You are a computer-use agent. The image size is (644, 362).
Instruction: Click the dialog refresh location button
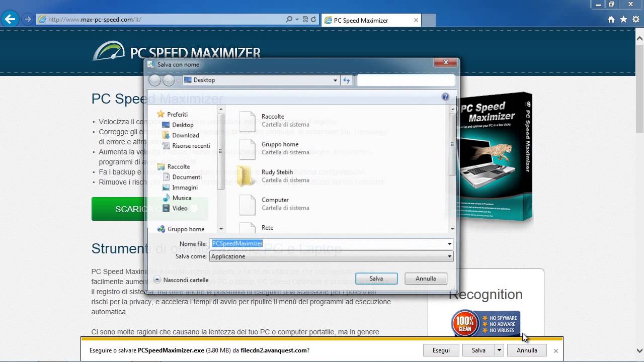(346, 80)
